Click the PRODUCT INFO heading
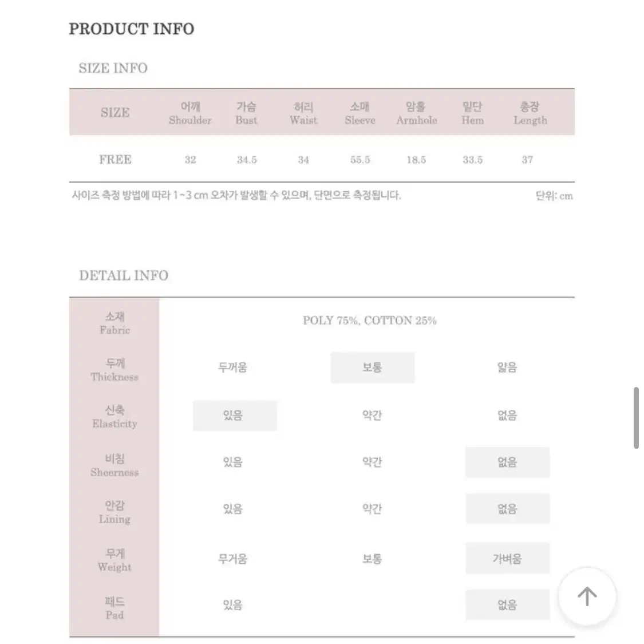Screen dimensions: 644x644 point(132,29)
